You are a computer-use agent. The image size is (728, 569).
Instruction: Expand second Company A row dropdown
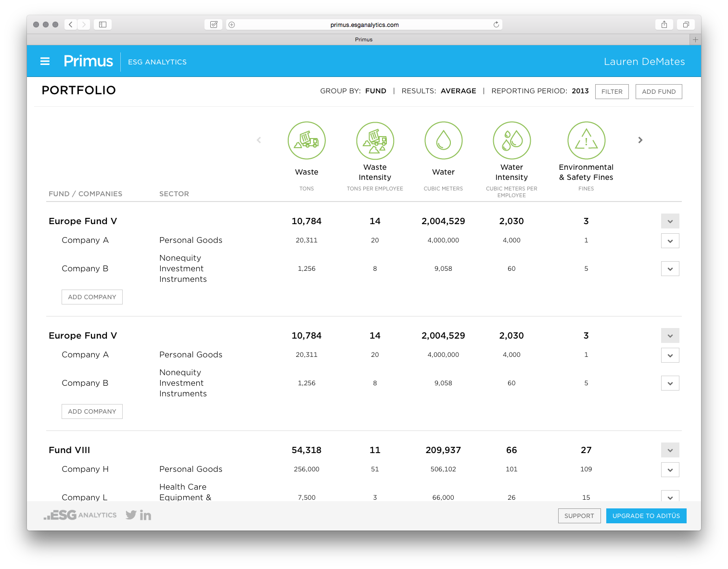click(x=670, y=355)
